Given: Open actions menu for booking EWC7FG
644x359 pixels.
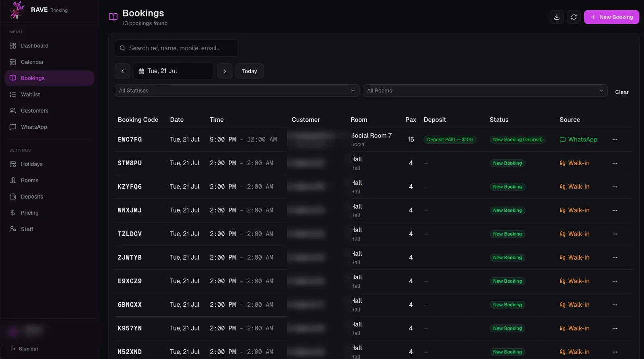Looking at the screenshot, I should point(615,139).
